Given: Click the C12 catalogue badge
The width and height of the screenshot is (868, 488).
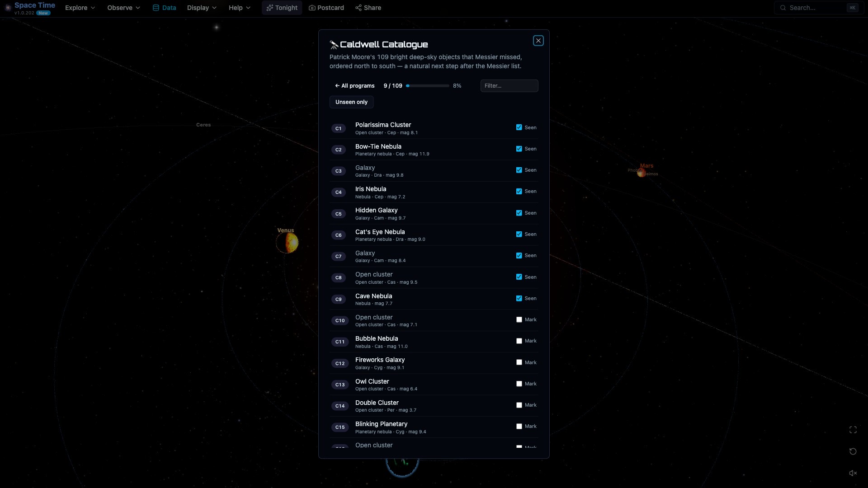Looking at the screenshot, I should tap(340, 363).
